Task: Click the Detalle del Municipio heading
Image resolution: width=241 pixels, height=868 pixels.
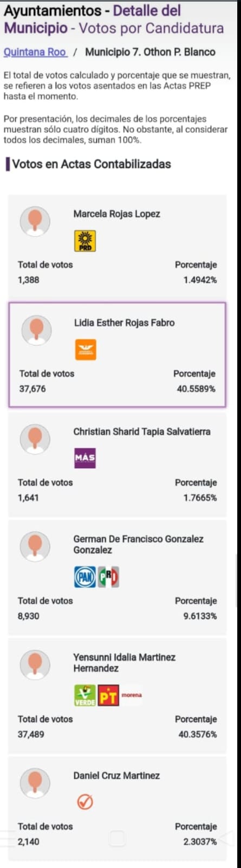Action: coord(92,18)
